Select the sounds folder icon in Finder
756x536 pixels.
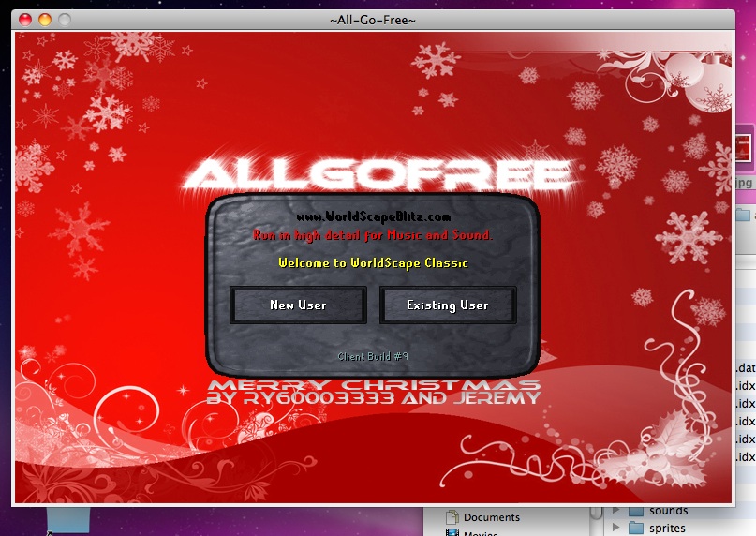pos(636,511)
